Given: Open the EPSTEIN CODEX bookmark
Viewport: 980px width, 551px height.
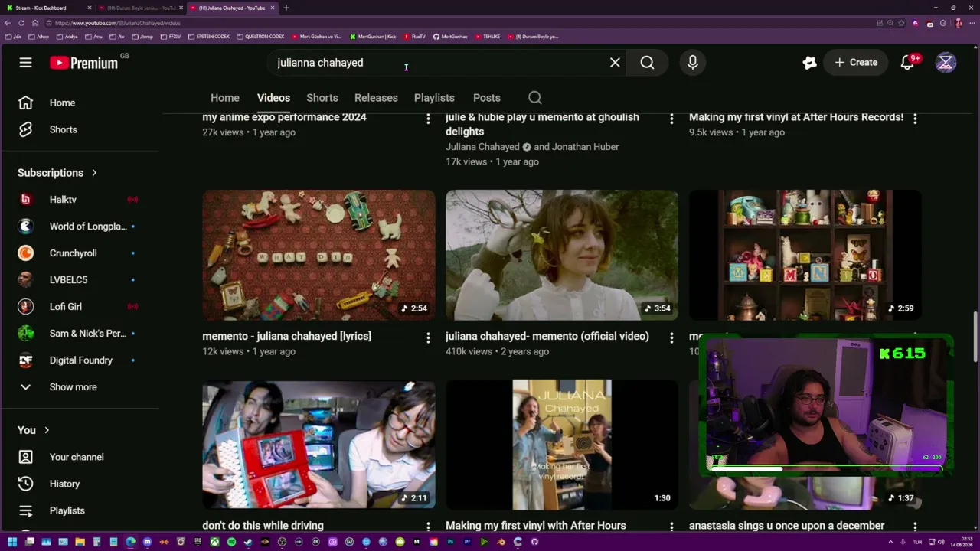Looking at the screenshot, I should point(208,37).
